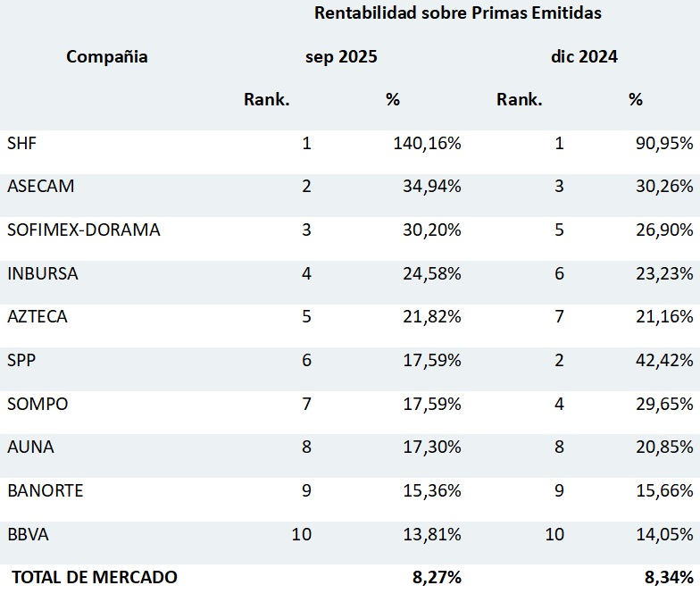
Task: Select the 13,81% value for BBVA
Action: click(431, 534)
